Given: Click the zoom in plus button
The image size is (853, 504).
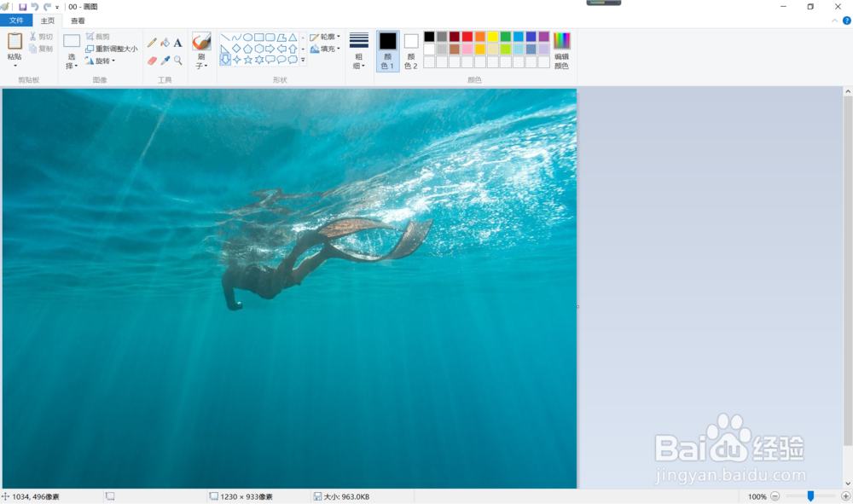Looking at the screenshot, I should (845, 495).
